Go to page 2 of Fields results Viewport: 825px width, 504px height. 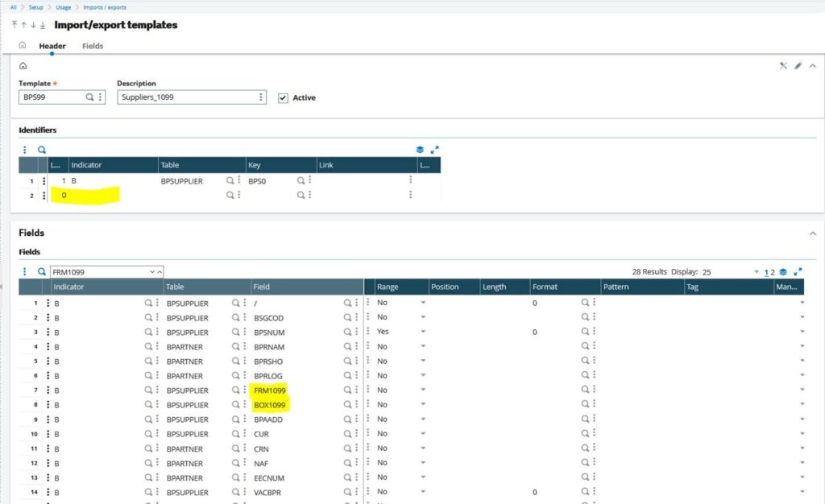[772, 271]
